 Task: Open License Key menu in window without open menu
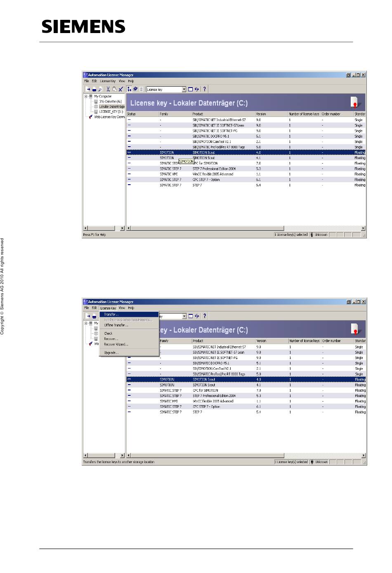coord(108,81)
